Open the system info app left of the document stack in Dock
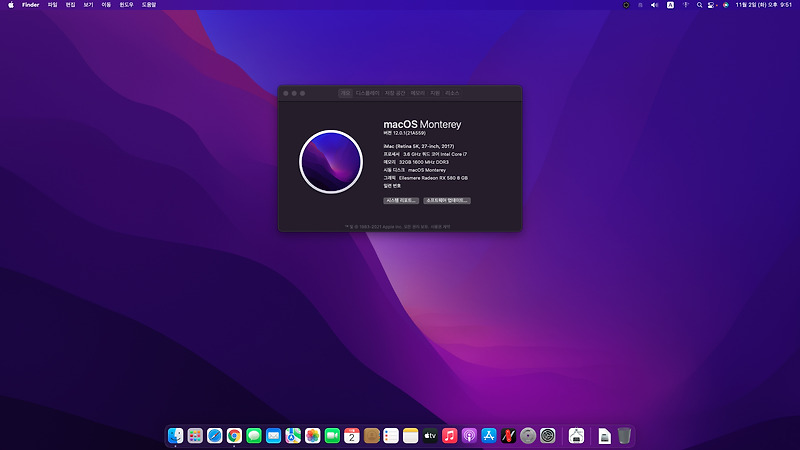Image resolution: width=800 pixels, height=450 pixels. (x=577, y=436)
